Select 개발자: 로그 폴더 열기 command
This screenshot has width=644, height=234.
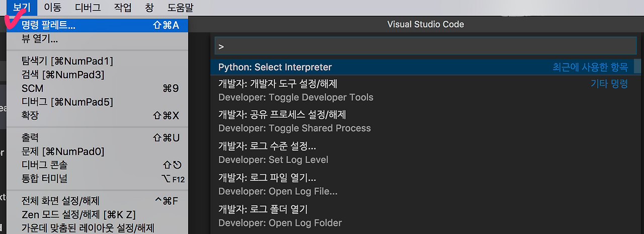pyautogui.click(x=423, y=215)
